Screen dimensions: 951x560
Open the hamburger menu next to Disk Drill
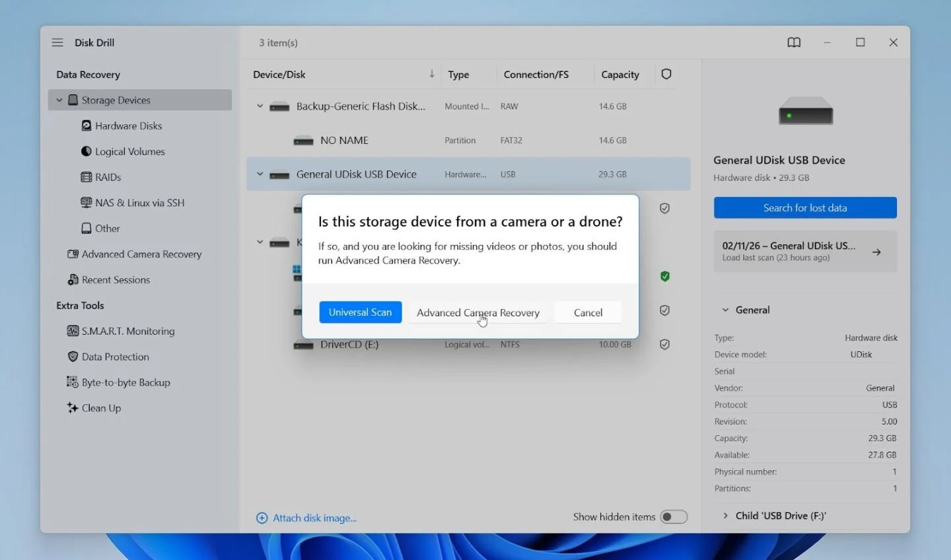click(x=57, y=42)
